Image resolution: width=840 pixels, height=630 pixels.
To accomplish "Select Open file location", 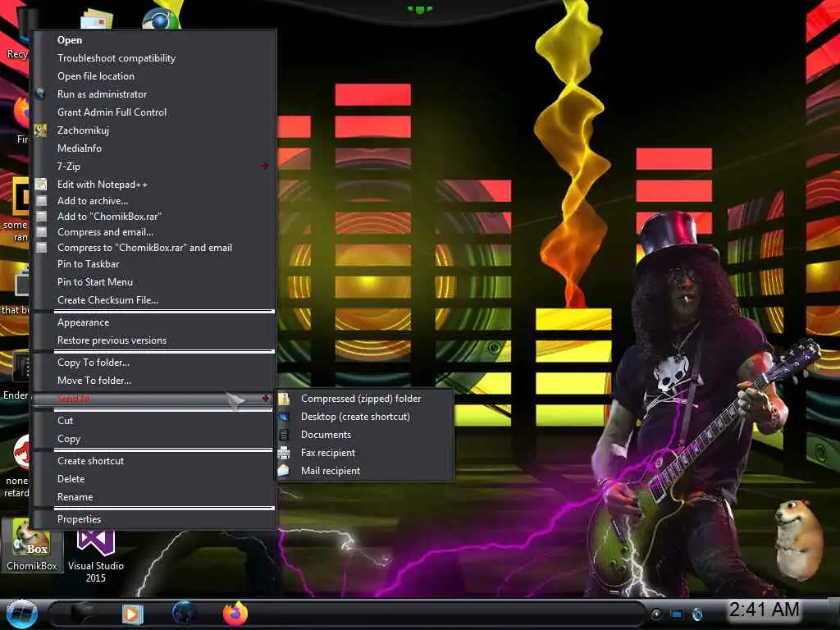I will tap(153, 76).
